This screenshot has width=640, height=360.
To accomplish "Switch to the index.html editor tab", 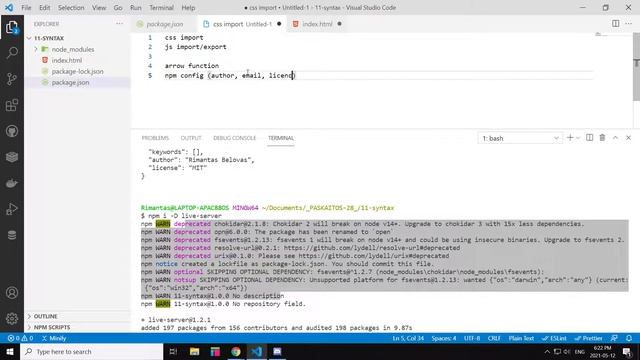I will (x=317, y=24).
